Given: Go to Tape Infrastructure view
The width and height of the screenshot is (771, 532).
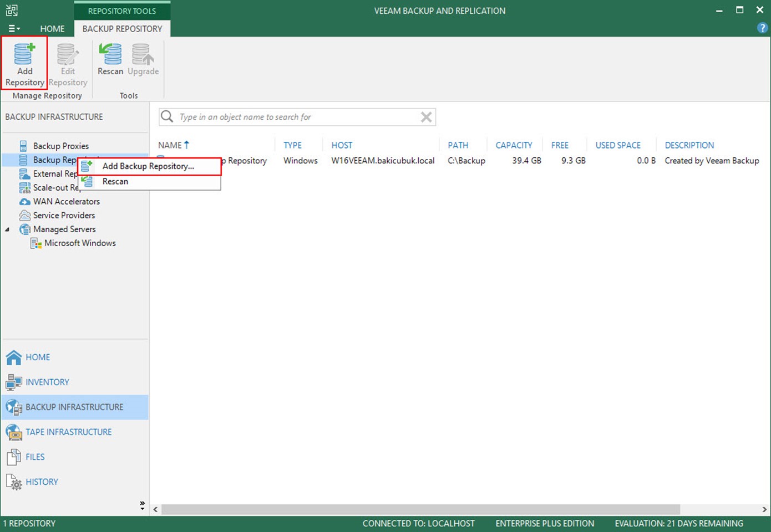Looking at the screenshot, I should (68, 432).
